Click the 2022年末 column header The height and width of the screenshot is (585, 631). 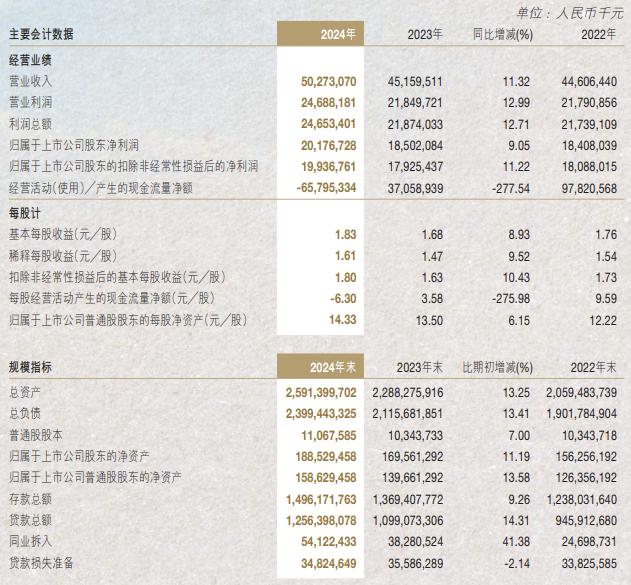[594, 367]
